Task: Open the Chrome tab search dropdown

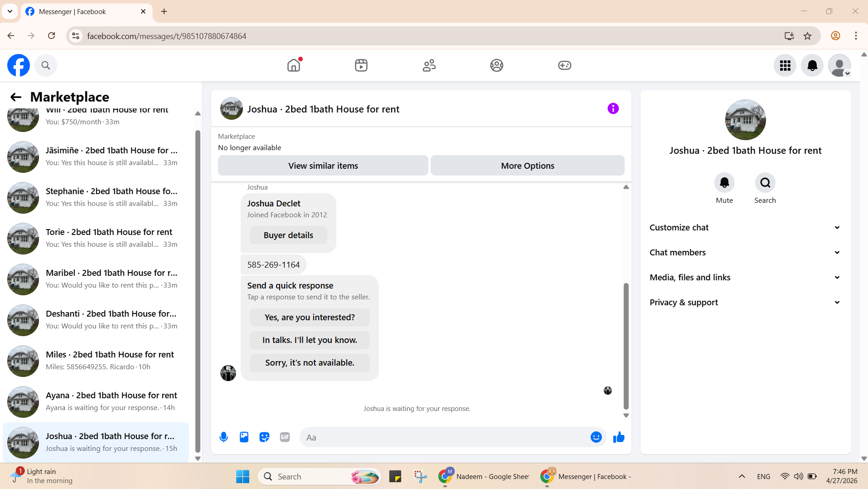Action: click(x=10, y=11)
